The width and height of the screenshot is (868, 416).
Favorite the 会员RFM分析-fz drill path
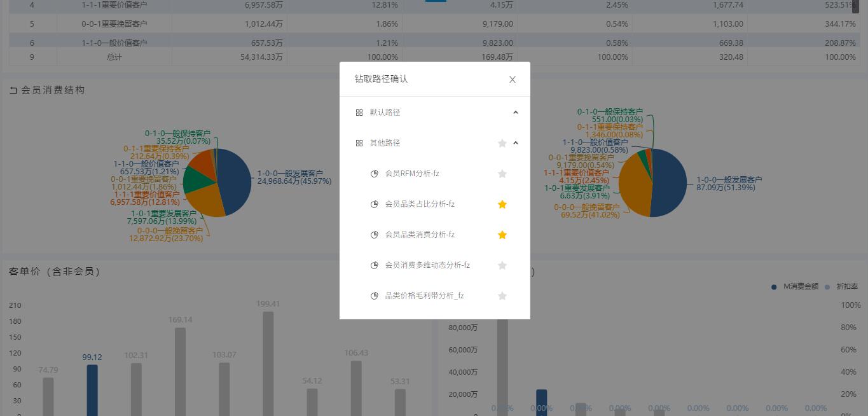pos(502,173)
